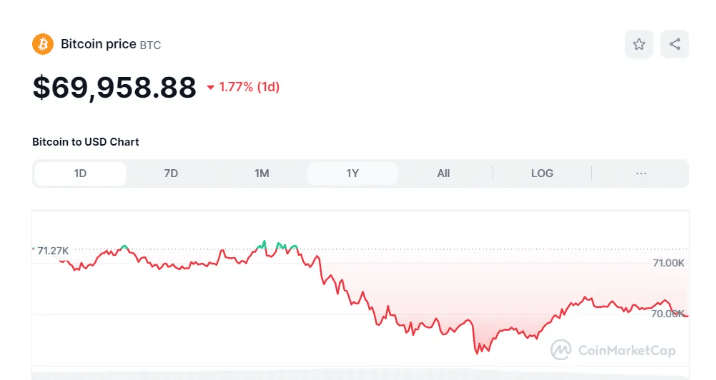The width and height of the screenshot is (716, 380).
Task: Select the 1Y chart range tab
Action: [x=353, y=174]
